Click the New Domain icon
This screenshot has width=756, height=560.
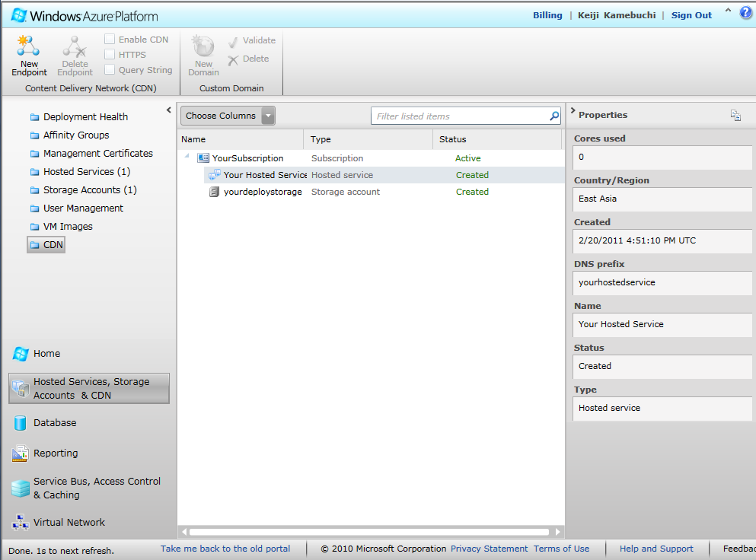click(x=203, y=46)
